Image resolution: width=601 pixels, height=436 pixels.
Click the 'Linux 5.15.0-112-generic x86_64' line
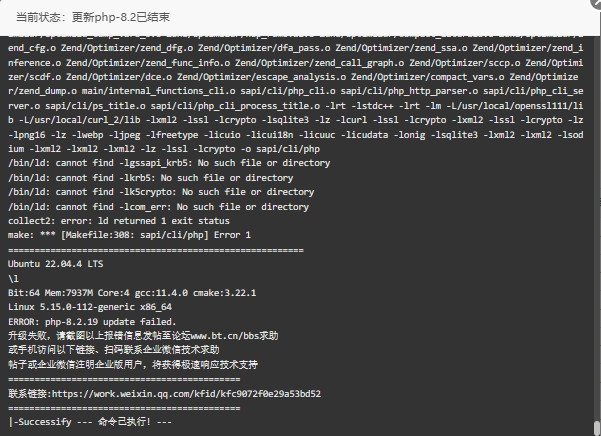coord(90,307)
